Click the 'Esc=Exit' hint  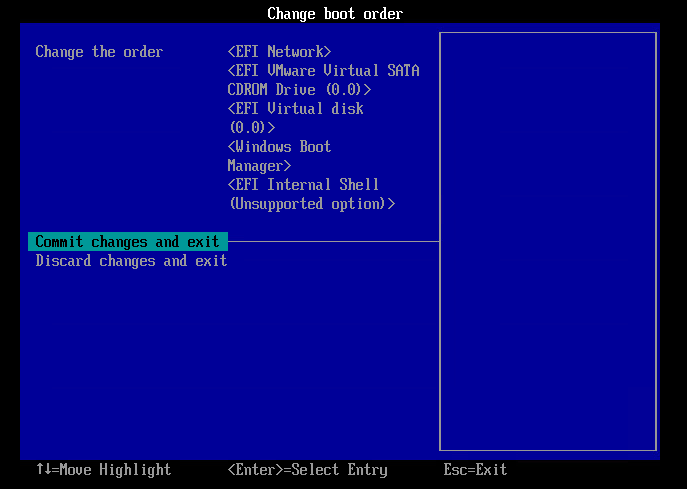[x=475, y=470]
